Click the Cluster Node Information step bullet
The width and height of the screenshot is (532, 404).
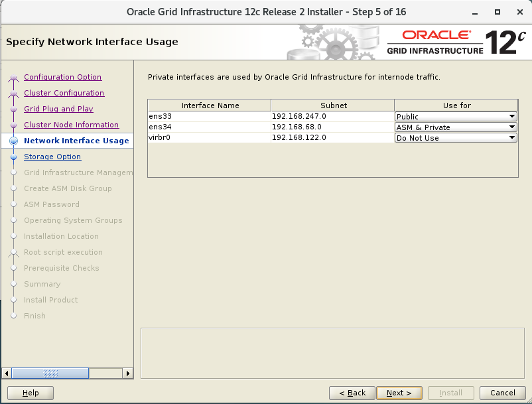pyautogui.click(x=13, y=125)
